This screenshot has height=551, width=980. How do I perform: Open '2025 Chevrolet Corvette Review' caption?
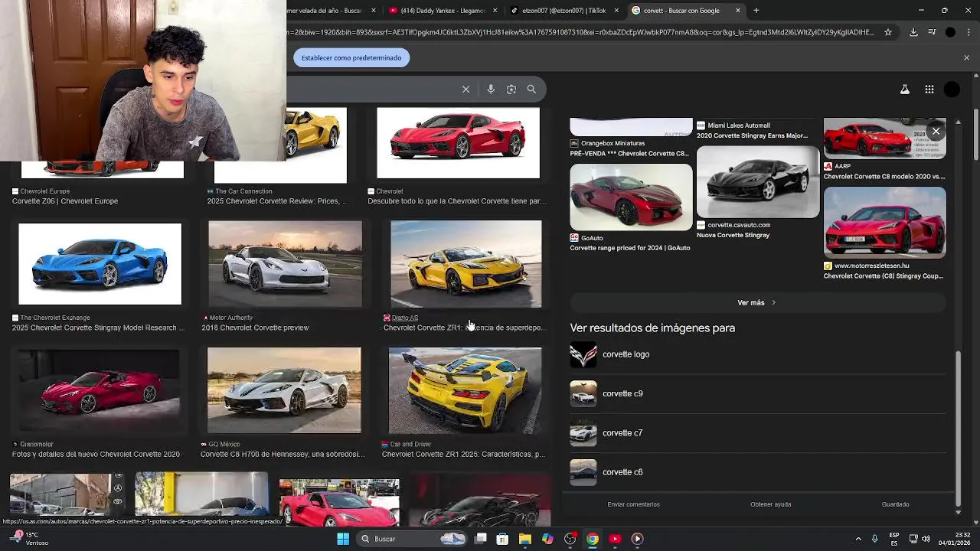click(278, 201)
